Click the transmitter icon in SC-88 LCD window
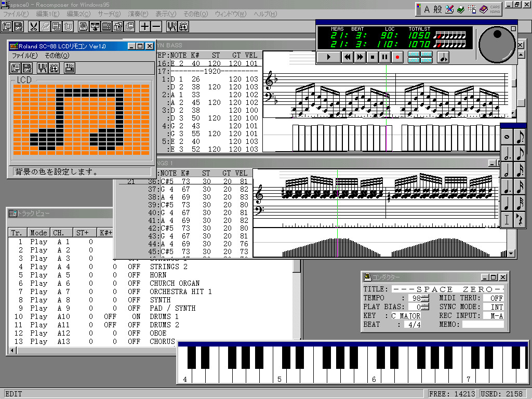Image resolution: width=532 pixels, height=399 pixels. pyautogui.click(x=70, y=68)
